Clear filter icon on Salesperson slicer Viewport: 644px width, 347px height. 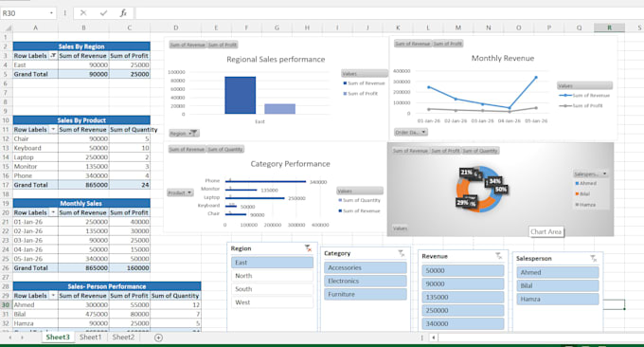(594, 258)
